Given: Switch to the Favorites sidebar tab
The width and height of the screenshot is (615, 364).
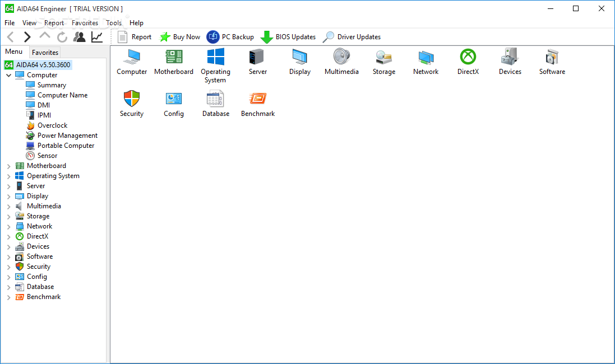Looking at the screenshot, I should (45, 53).
